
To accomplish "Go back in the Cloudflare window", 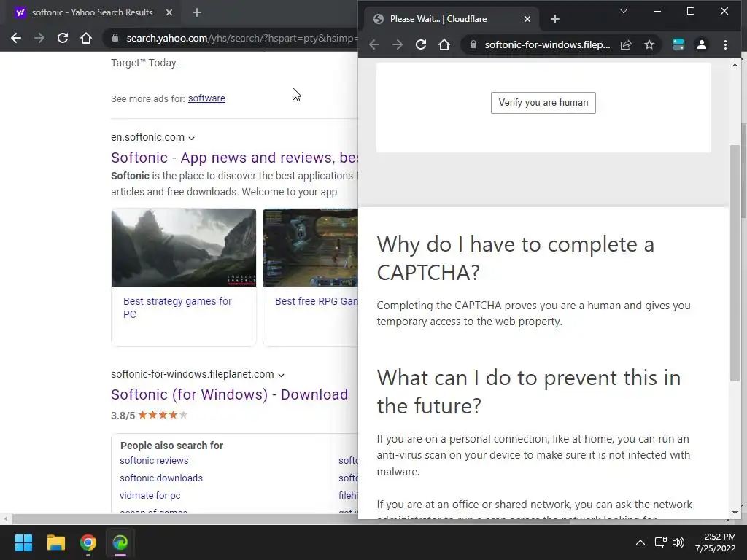I will [x=374, y=44].
